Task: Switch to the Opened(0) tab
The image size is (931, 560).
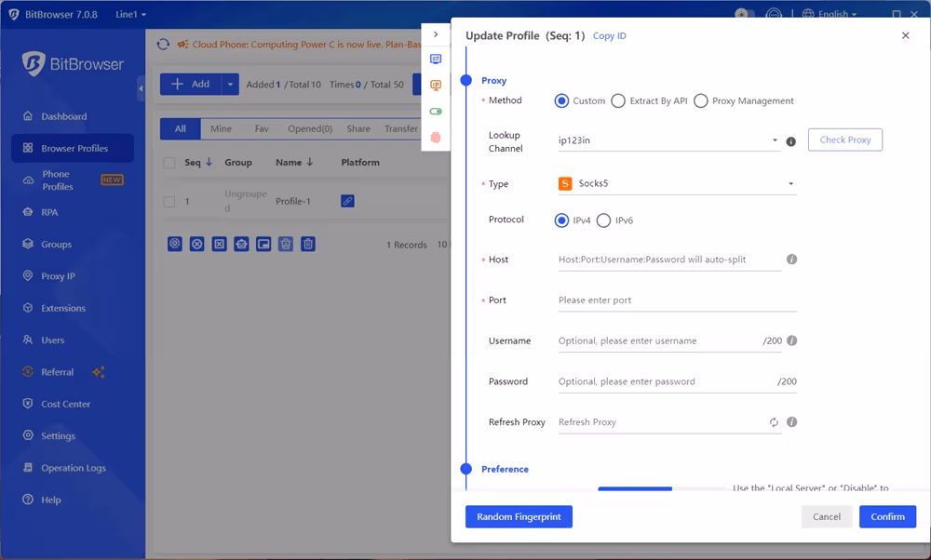Action: (310, 128)
